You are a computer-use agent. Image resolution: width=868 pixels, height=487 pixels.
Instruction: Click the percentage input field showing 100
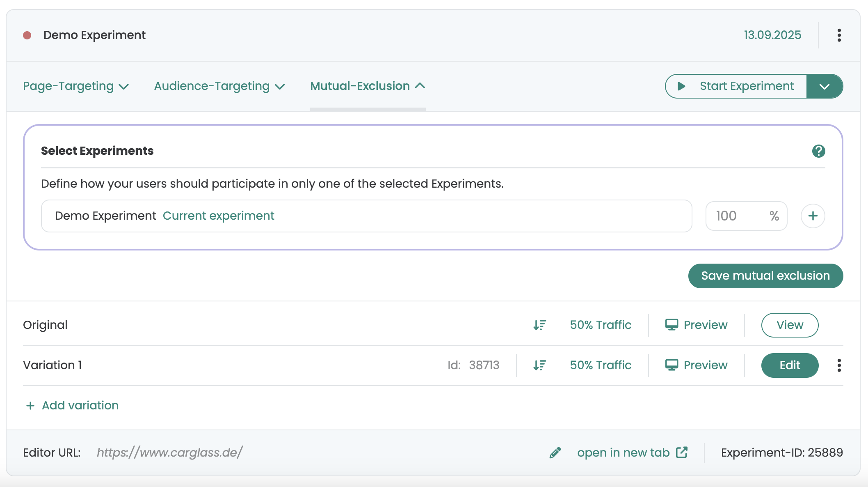click(x=738, y=216)
